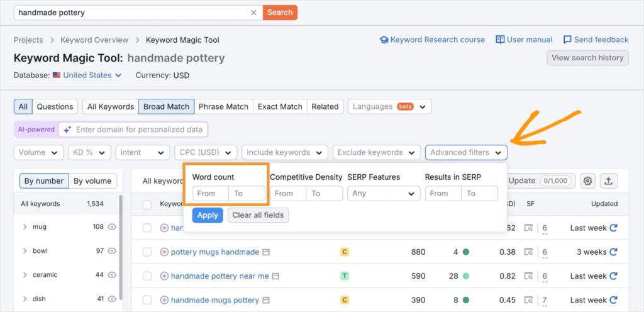Open SERP Features Any dropdown
Screen dimensions: 644x312
tap(384, 193)
